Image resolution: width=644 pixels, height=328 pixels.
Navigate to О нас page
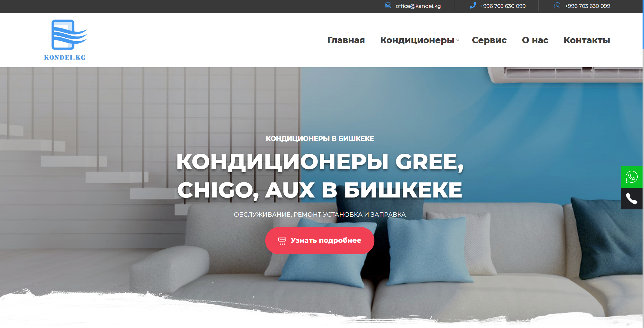[x=535, y=40]
